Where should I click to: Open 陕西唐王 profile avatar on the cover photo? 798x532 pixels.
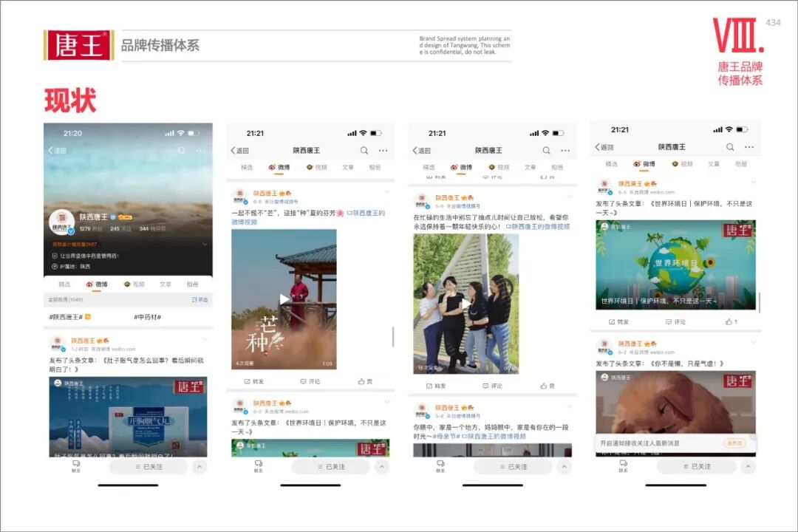61,222
